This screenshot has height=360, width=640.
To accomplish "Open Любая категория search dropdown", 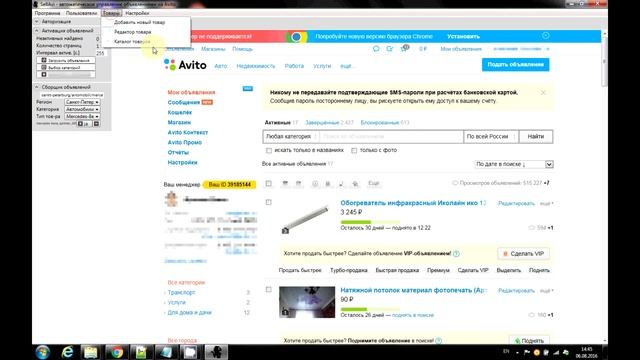I will 291,136.
